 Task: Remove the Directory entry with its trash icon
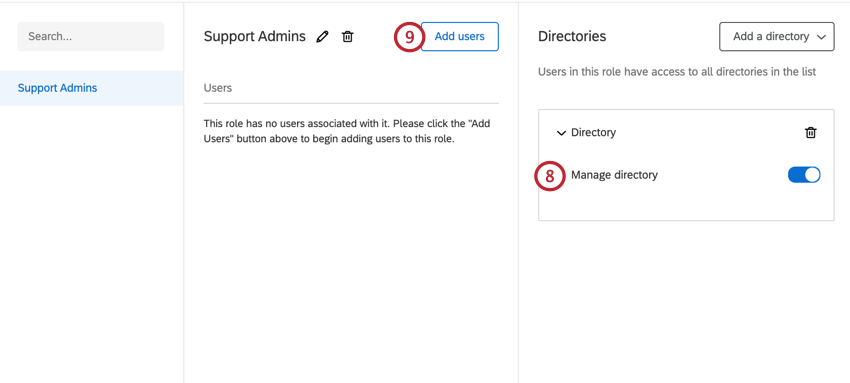(810, 133)
